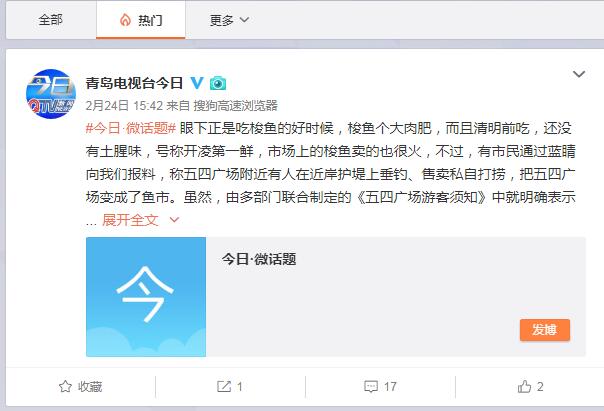Open comments via speech bubble icon
Viewport: 604px width, 411px height.
point(371,386)
